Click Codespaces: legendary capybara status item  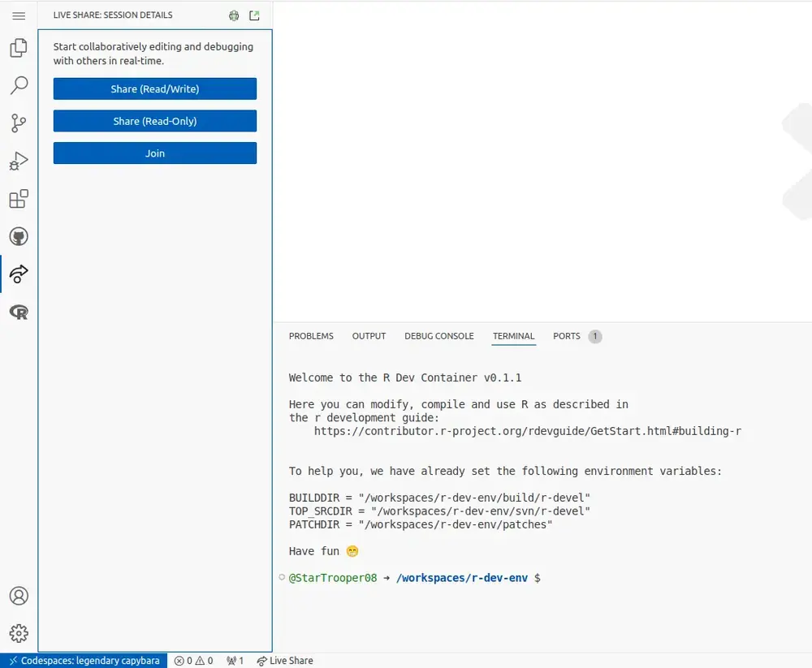point(84,661)
